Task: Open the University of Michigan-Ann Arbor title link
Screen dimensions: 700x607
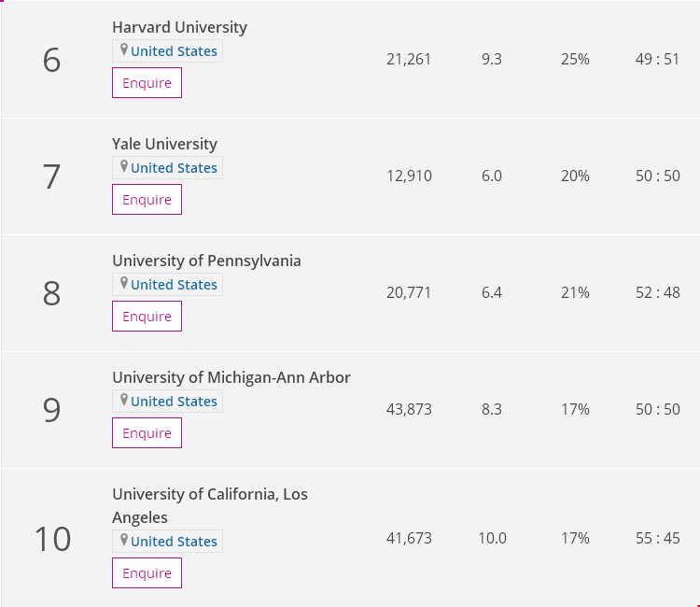Action: coord(231,377)
